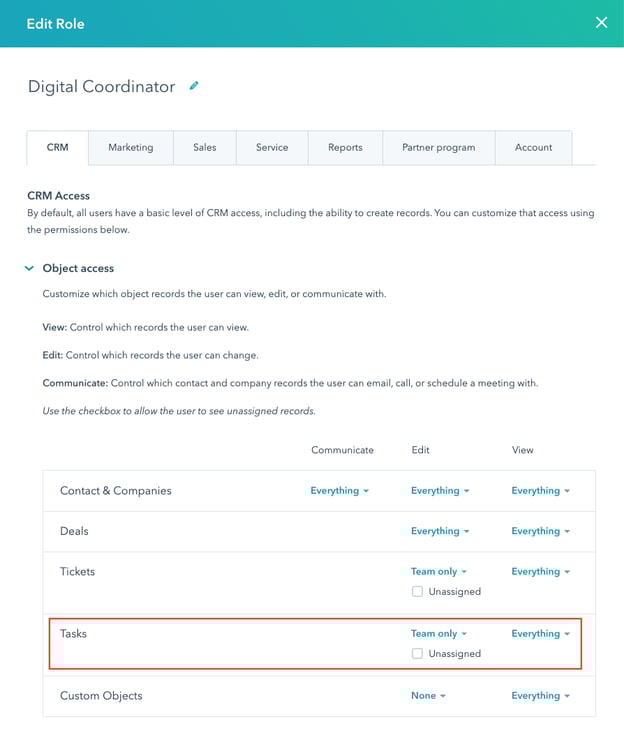Screen dimensions: 624x742
Task: Go to the Partner program tab
Action: (439, 147)
